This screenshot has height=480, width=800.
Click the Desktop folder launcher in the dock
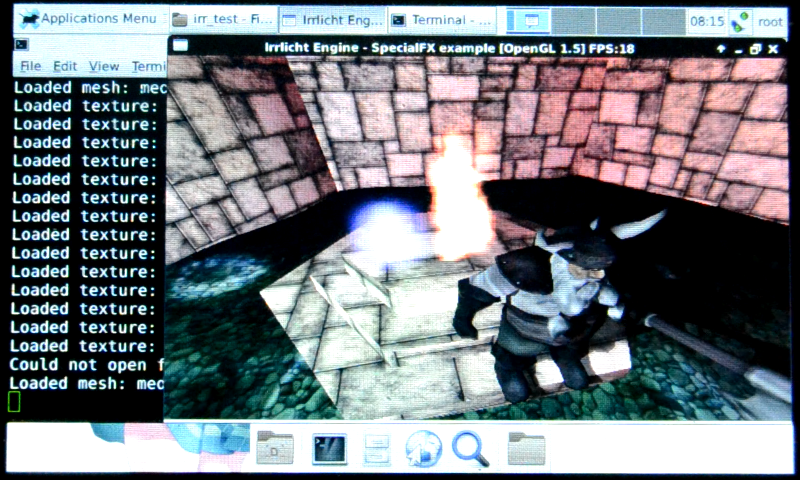tap(274, 448)
